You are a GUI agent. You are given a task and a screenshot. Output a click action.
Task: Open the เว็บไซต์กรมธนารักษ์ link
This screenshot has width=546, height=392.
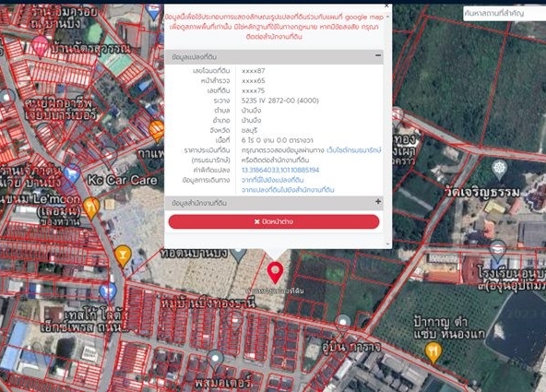tap(353, 150)
